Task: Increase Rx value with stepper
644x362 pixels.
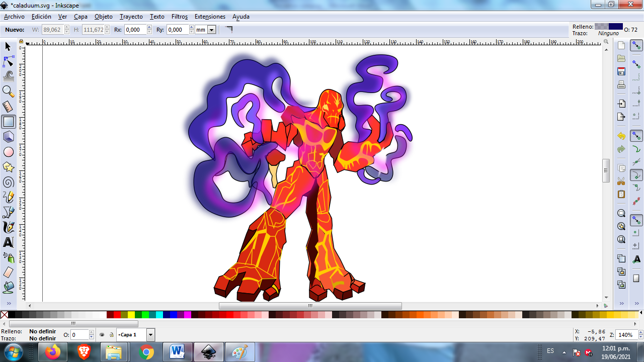Action: (x=149, y=27)
